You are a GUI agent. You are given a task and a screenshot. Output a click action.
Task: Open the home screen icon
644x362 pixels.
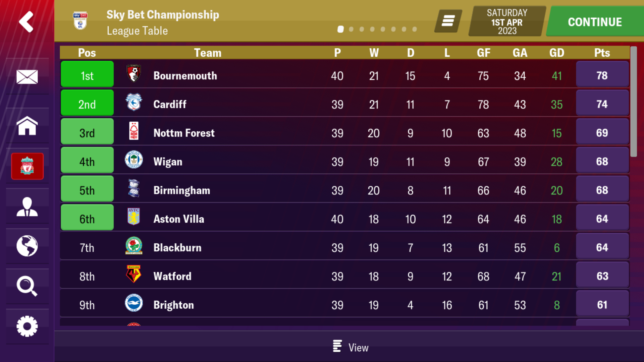(x=27, y=126)
